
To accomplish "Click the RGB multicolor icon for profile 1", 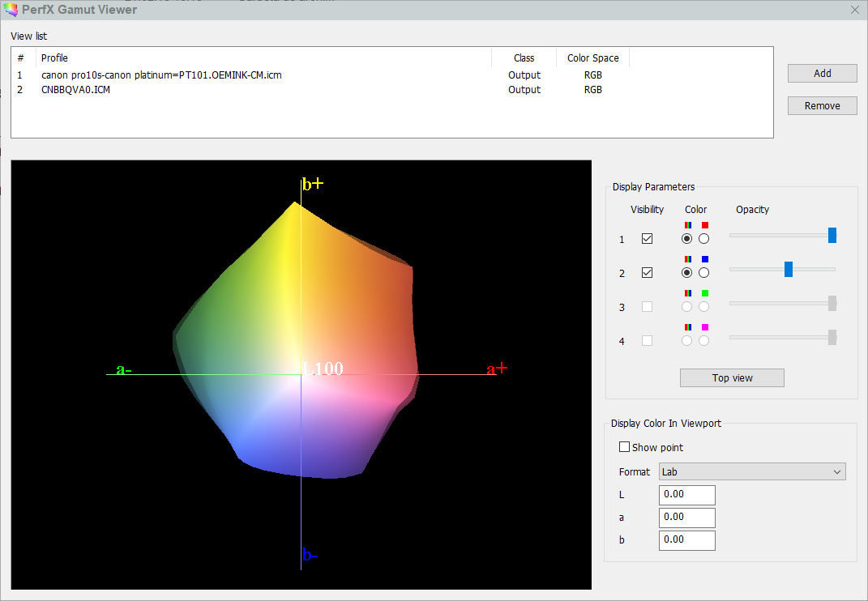I will point(687,225).
